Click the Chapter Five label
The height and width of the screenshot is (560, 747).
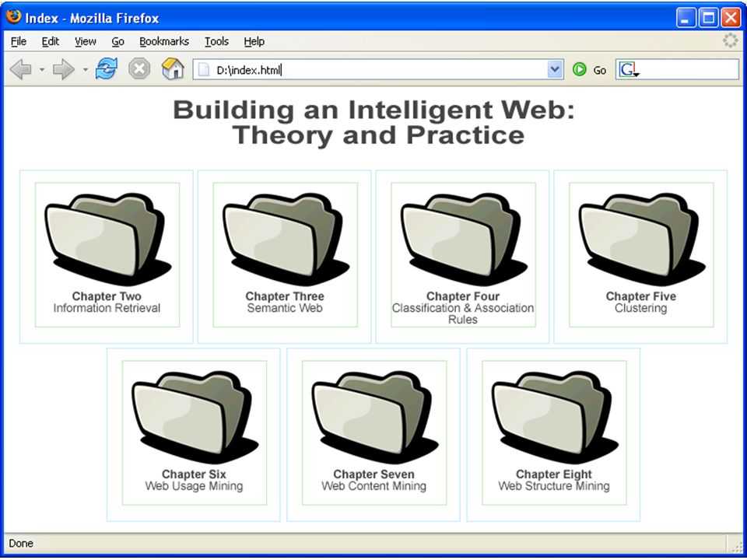pos(640,296)
